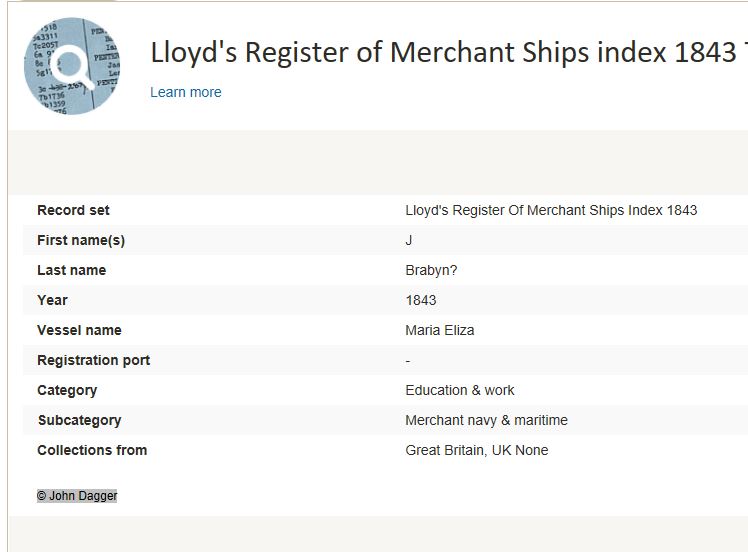Click the Education & work category value

point(460,390)
